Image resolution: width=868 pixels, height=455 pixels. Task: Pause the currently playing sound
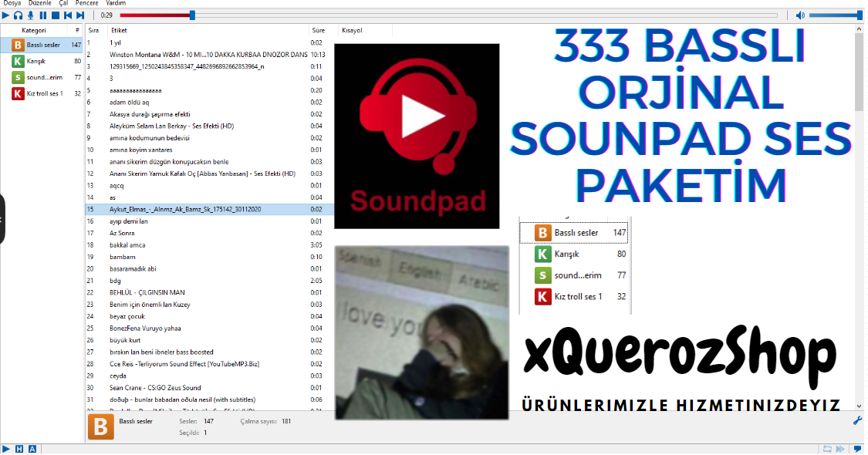click(x=42, y=15)
